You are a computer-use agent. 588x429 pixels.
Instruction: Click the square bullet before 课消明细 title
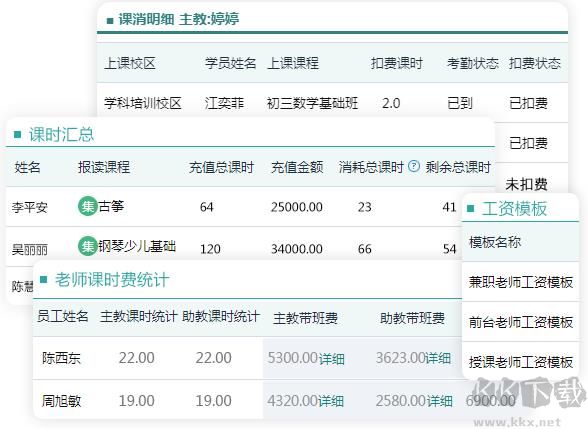pyautogui.click(x=110, y=20)
